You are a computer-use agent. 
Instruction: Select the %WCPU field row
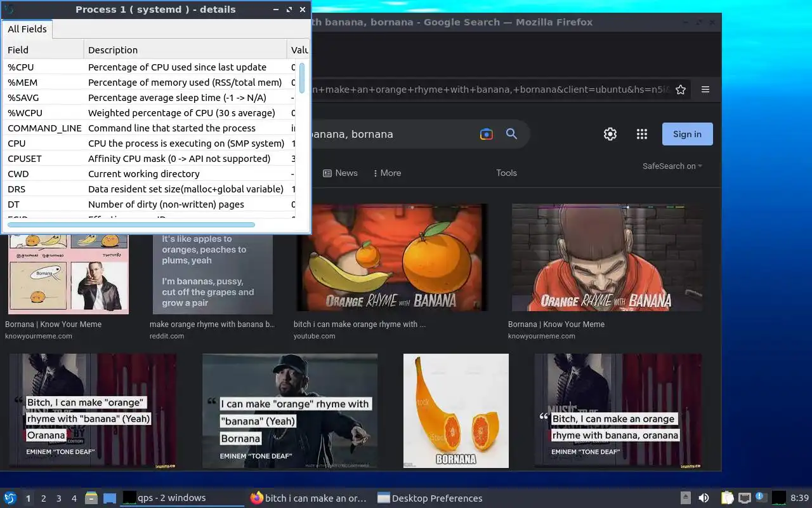coord(150,113)
